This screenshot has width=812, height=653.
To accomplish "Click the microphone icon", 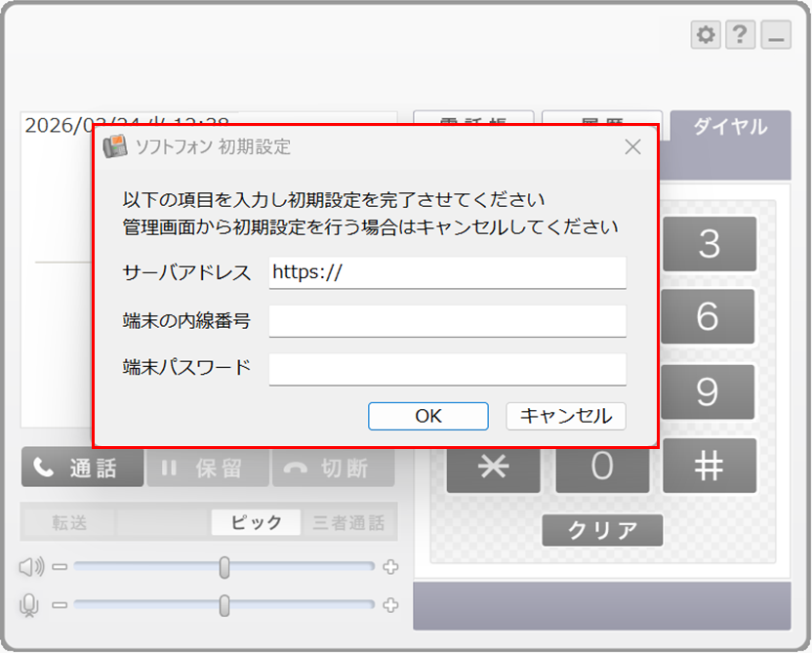I will [x=30, y=605].
